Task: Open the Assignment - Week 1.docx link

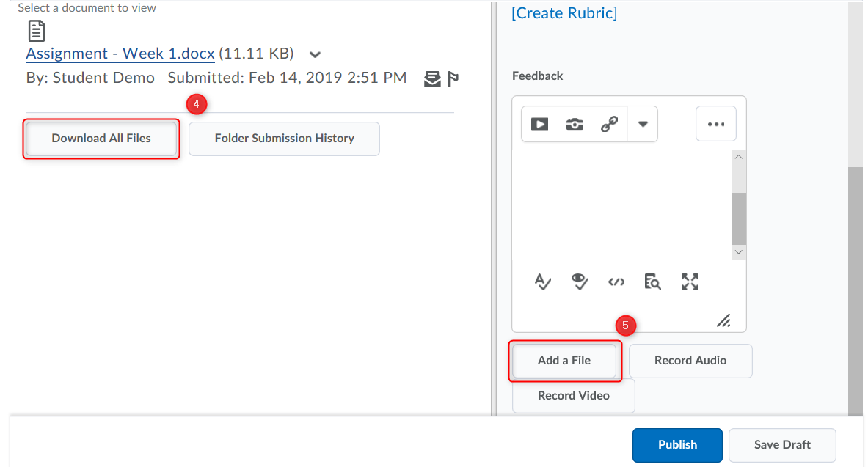Action: pyautogui.click(x=120, y=54)
